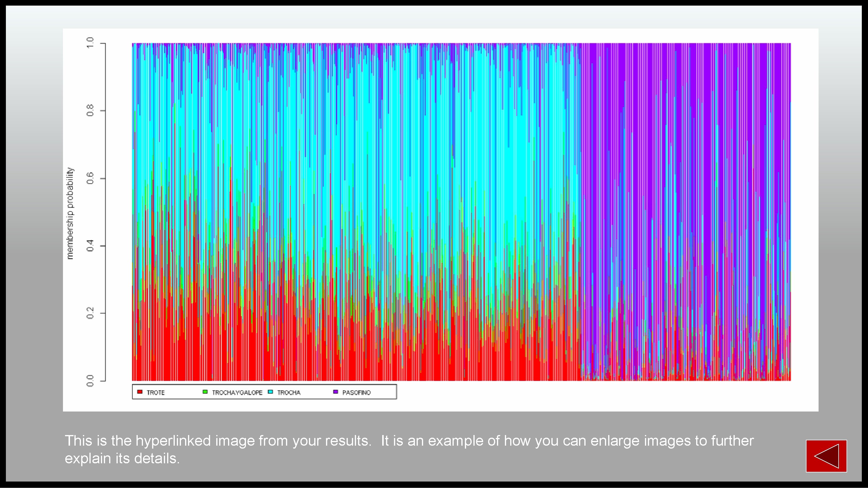Click the purple PASOFINO legend swatch
The height and width of the screenshot is (488, 868).
click(x=335, y=392)
